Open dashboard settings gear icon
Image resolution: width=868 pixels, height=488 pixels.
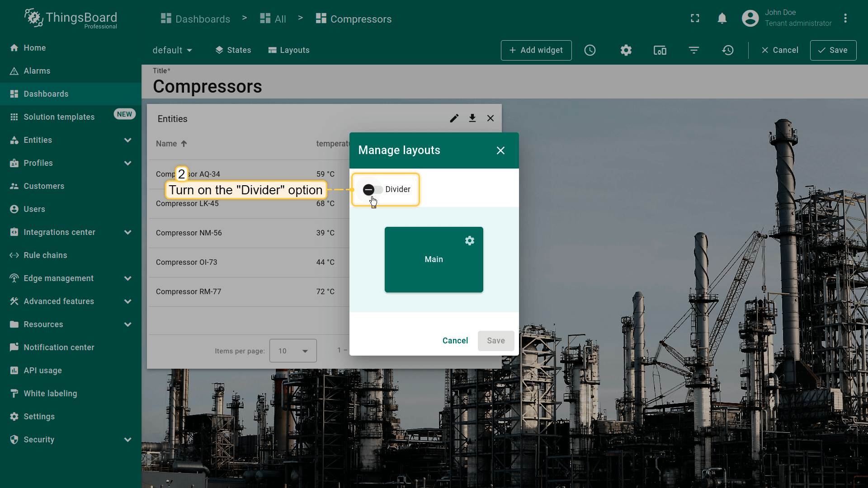tap(626, 50)
